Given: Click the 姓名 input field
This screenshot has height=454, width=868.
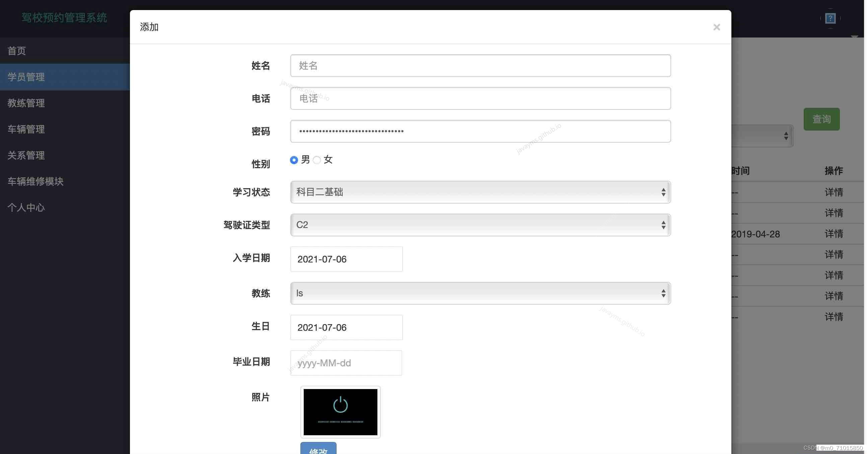Looking at the screenshot, I should [x=480, y=66].
